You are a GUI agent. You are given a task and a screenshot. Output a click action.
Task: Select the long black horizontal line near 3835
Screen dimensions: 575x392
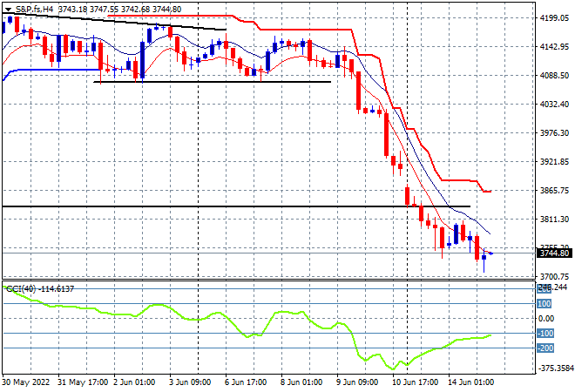point(236,206)
